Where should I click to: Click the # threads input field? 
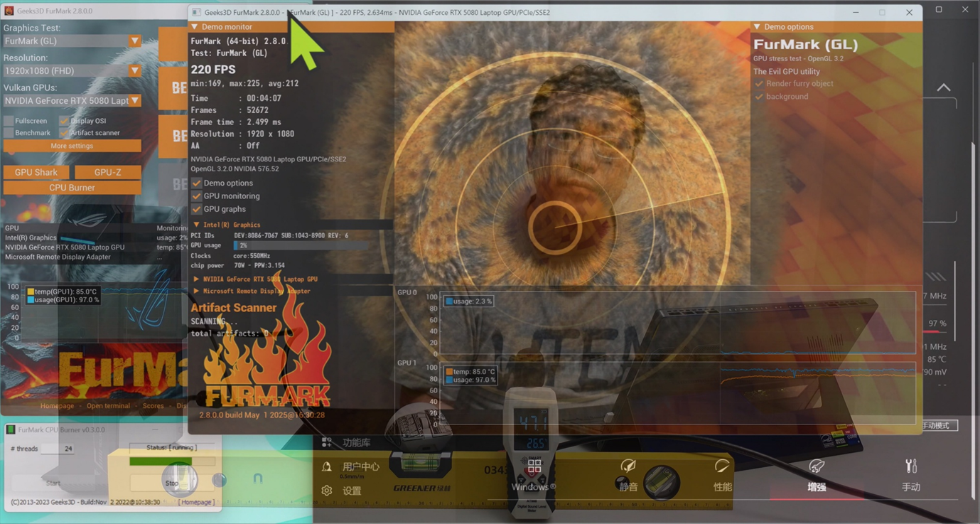click(58, 449)
